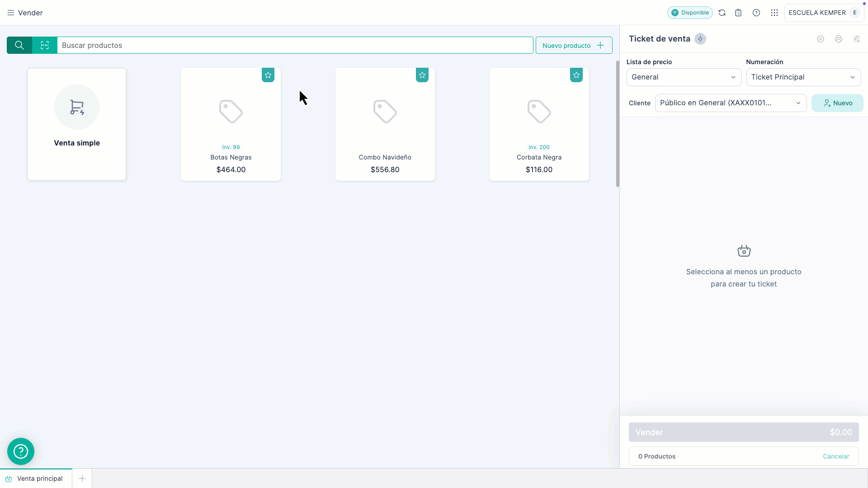Toggle favorite star on Combo Navideño

click(422, 75)
